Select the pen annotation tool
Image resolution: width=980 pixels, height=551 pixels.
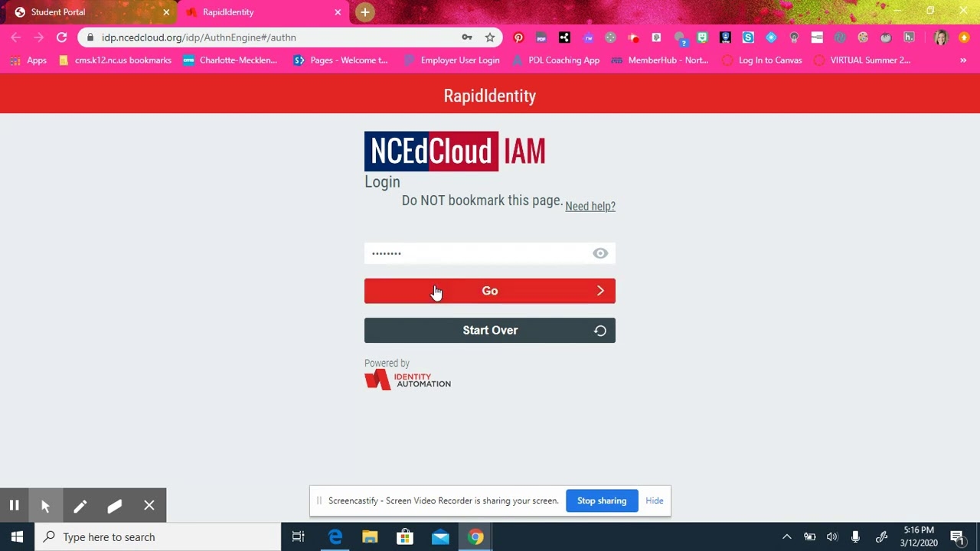tap(80, 505)
